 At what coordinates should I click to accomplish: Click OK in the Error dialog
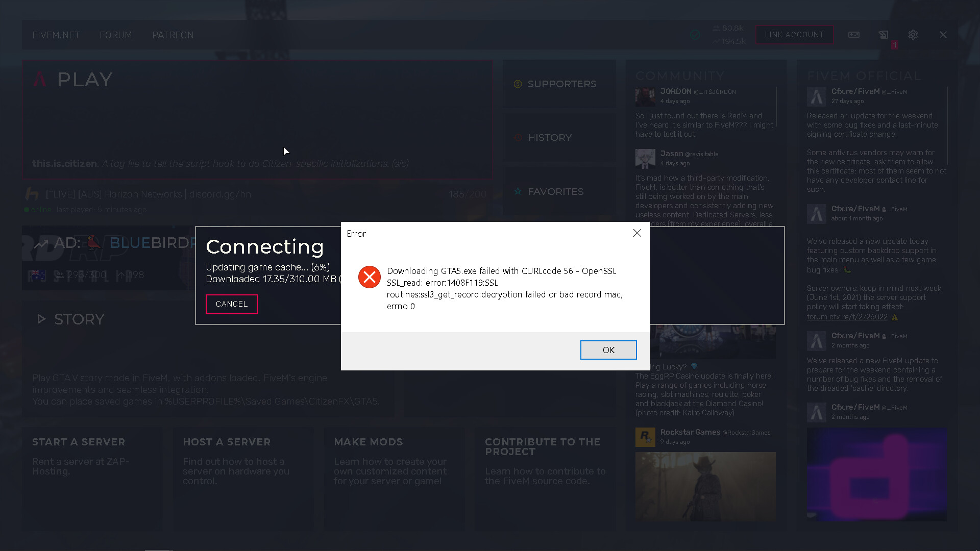pyautogui.click(x=608, y=350)
